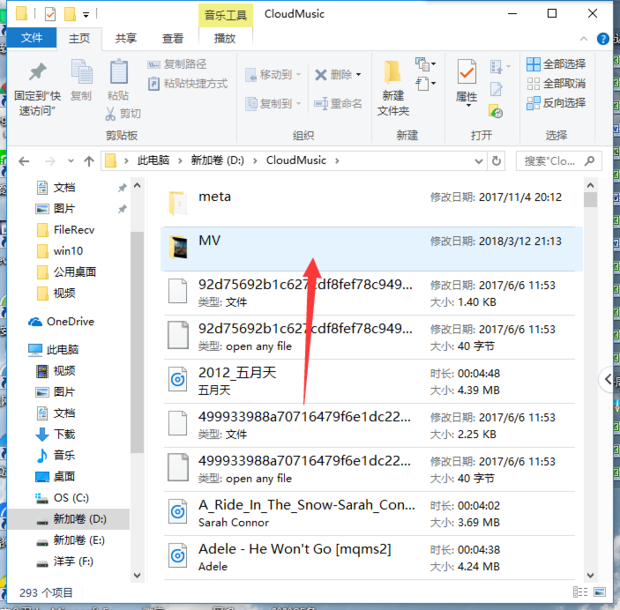
Task: Open the Play tab under Music Tools
Action: pyautogui.click(x=225, y=38)
